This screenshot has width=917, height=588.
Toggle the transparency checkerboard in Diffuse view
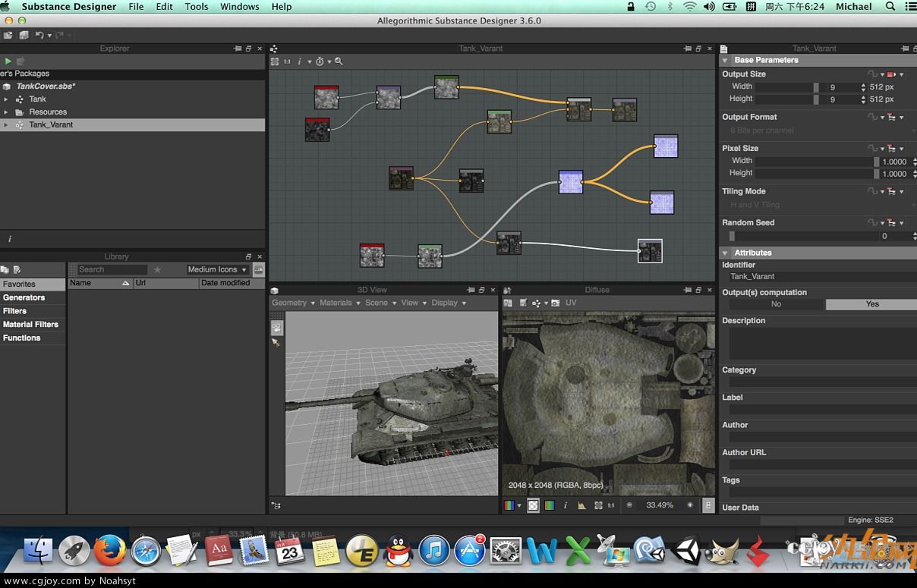point(534,505)
